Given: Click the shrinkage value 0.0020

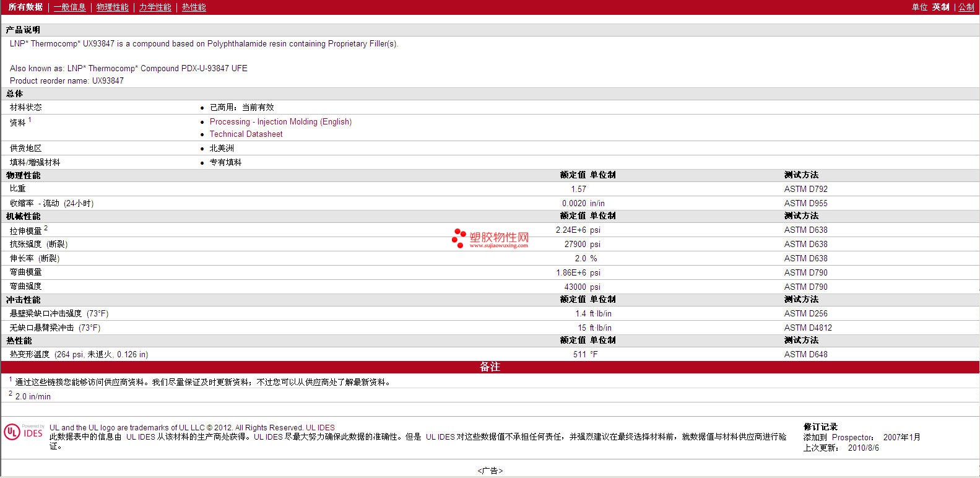Looking at the screenshot, I should [574, 204].
